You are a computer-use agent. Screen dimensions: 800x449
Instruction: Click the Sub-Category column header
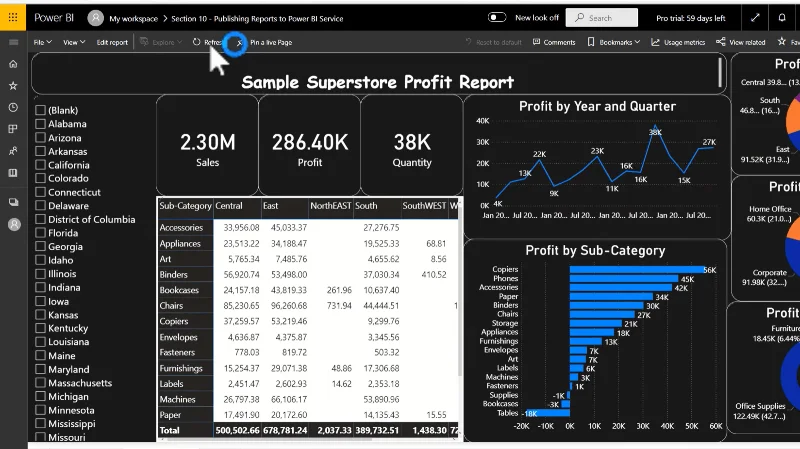pyautogui.click(x=185, y=206)
